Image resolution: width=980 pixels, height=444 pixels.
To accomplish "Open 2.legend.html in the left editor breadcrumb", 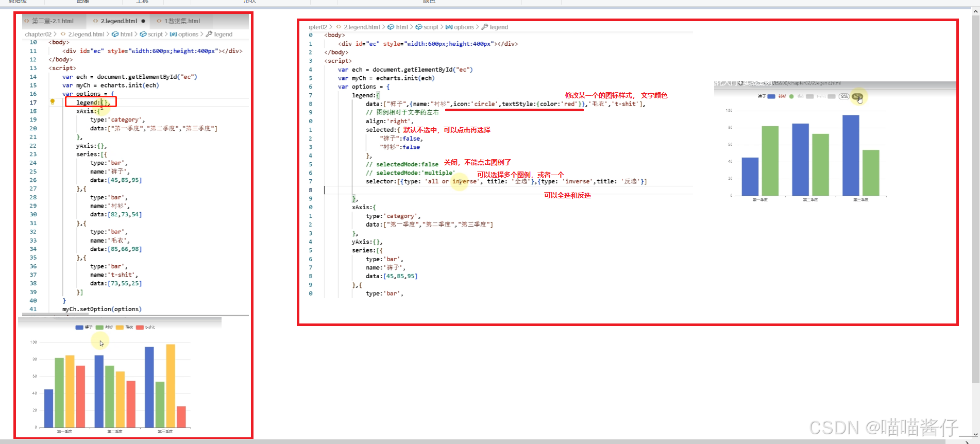I will click(86, 35).
